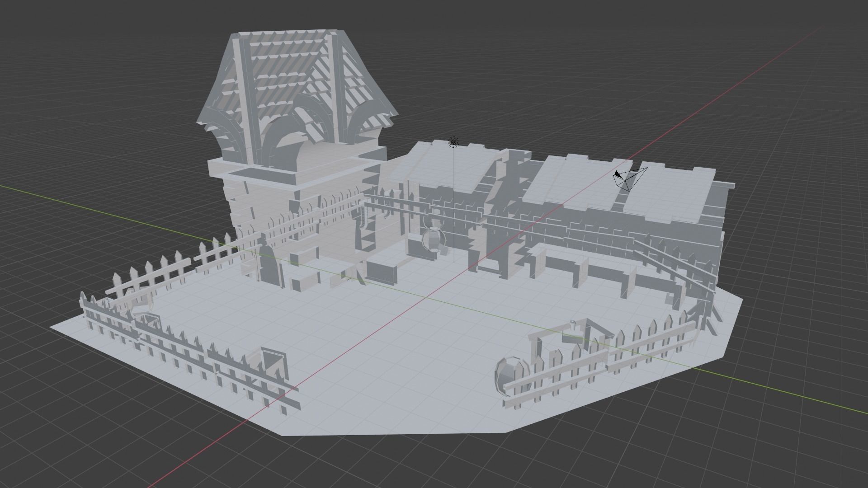Select the camera object in the viewport
The width and height of the screenshot is (868, 488).
click(630, 179)
